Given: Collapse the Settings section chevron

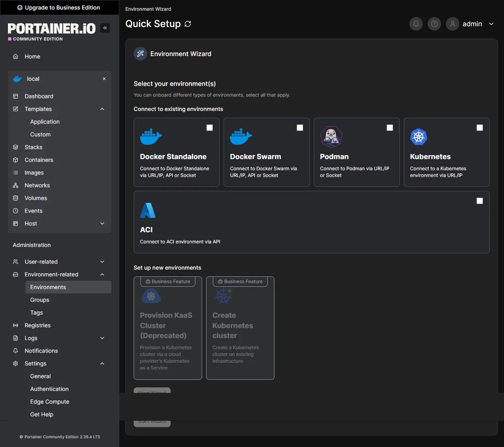Looking at the screenshot, I should click(x=102, y=363).
